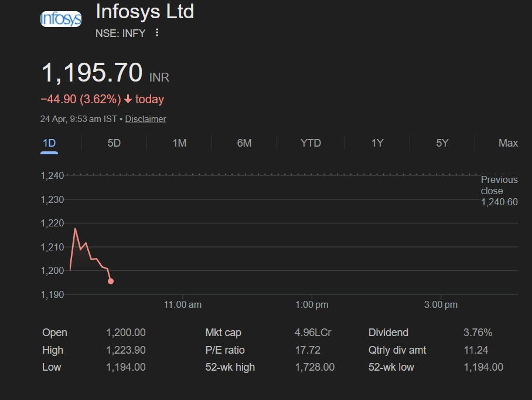Click the Dividend yield label
This screenshot has height=400, width=532.
click(x=388, y=333)
